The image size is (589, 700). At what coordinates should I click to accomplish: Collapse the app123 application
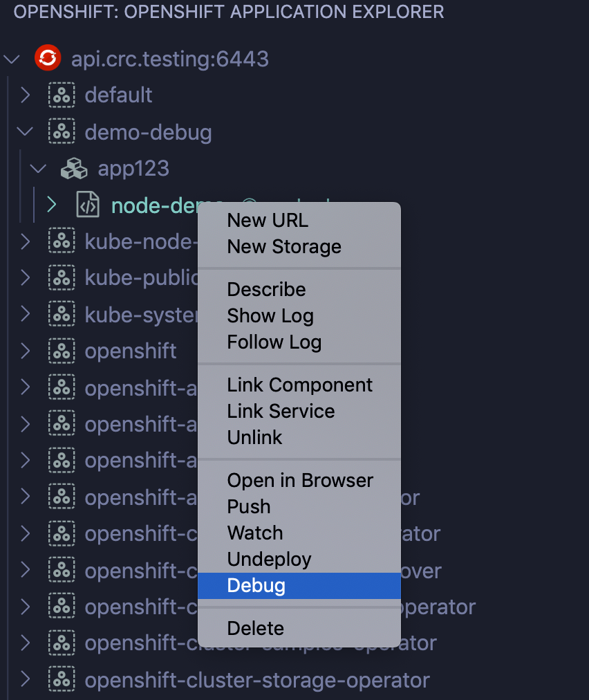pos(39,168)
